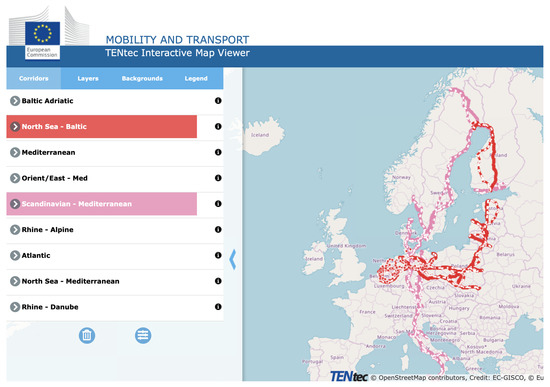The width and height of the screenshot is (550, 387).
Task: Click the Norway label on map
Action: coord(401,177)
